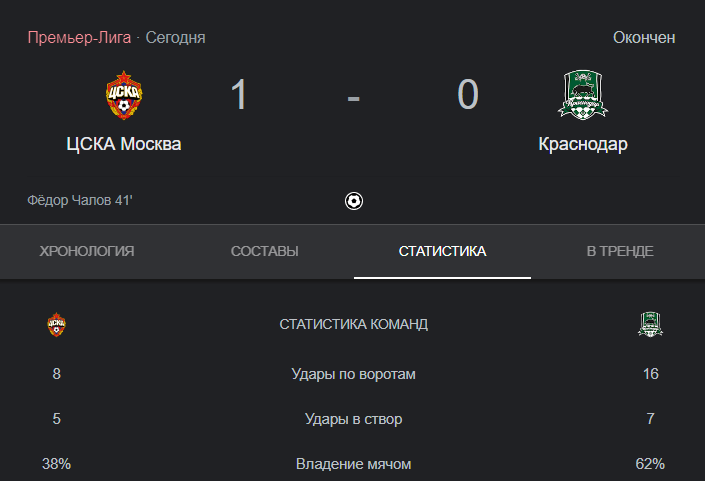Click the goal ball icon
705x481 pixels.
pos(354,201)
